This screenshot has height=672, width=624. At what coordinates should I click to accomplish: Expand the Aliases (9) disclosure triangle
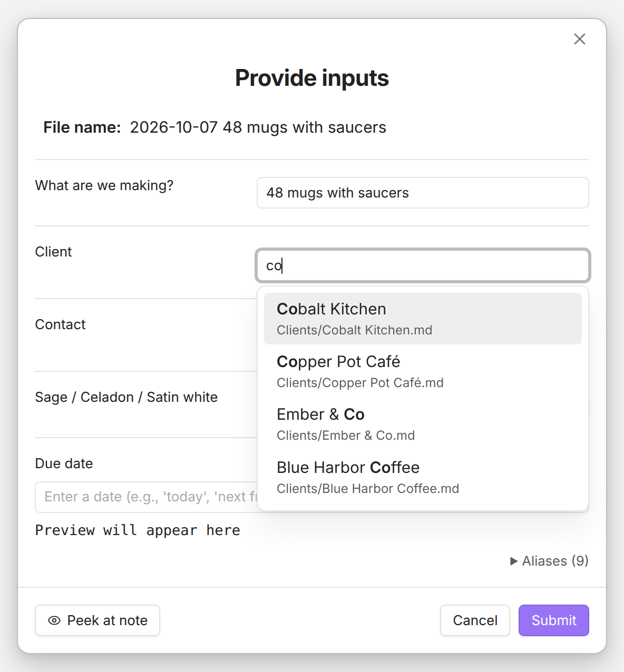pos(514,561)
